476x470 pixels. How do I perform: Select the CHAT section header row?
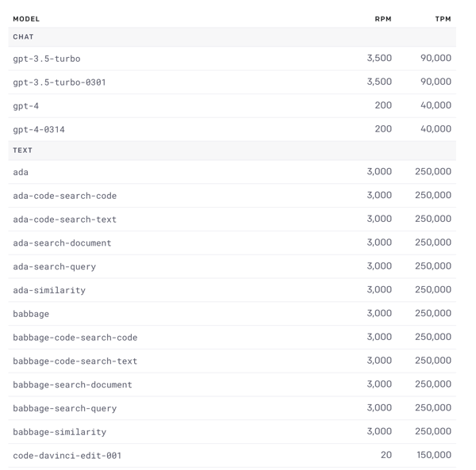(x=232, y=36)
